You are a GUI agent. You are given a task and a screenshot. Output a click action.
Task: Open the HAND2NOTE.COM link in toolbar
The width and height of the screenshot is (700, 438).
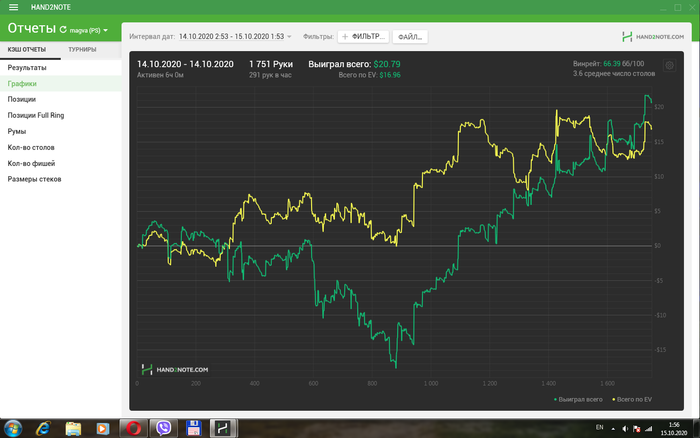point(653,37)
